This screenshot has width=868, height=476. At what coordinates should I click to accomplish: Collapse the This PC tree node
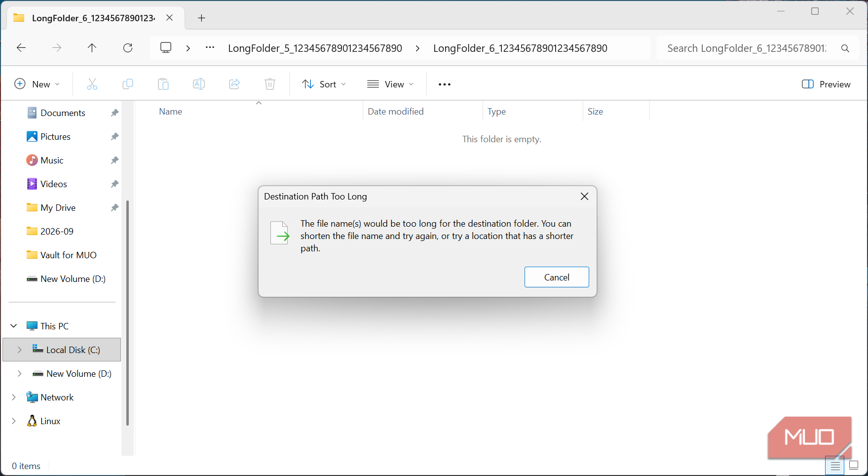[x=14, y=326]
